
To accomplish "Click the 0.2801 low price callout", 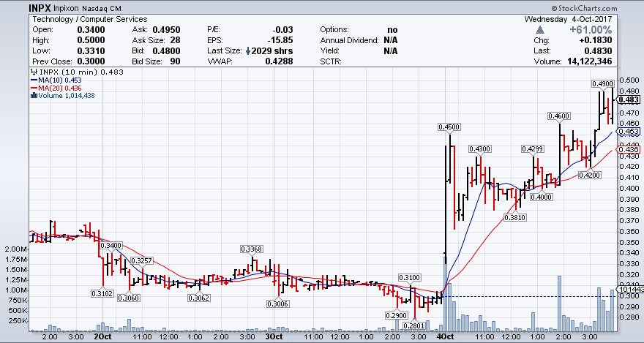I will click(x=414, y=325).
